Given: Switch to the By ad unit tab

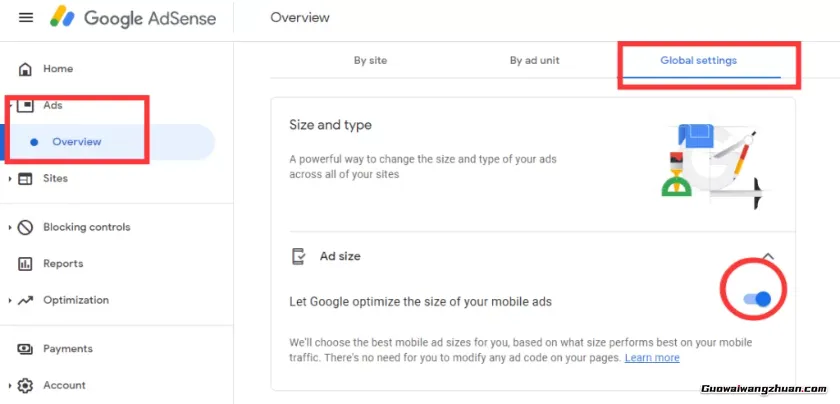Looking at the screenshot, I should tap(534, 60).
